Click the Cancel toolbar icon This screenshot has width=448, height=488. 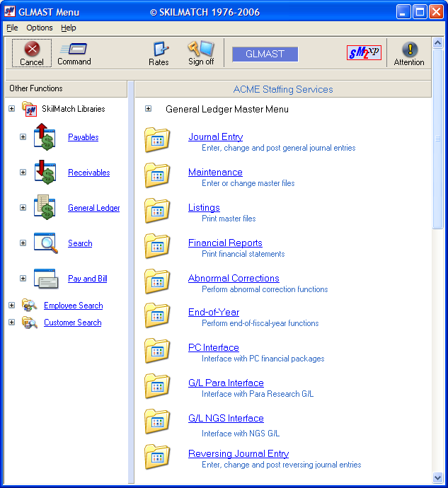[32, 50]
